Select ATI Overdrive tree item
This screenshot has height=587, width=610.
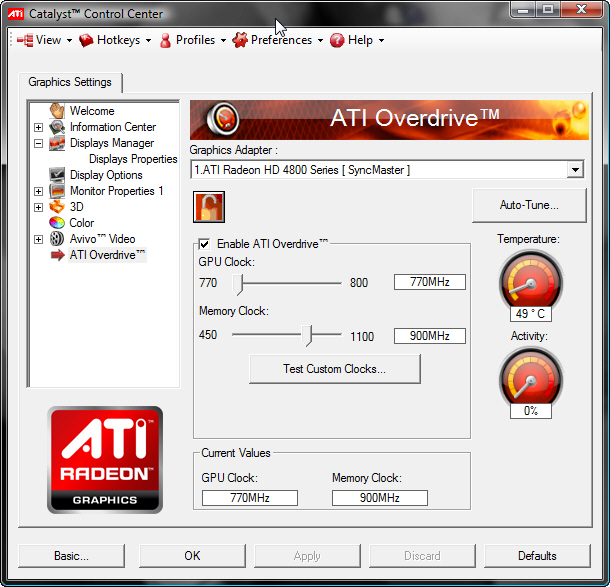point(107,255)
